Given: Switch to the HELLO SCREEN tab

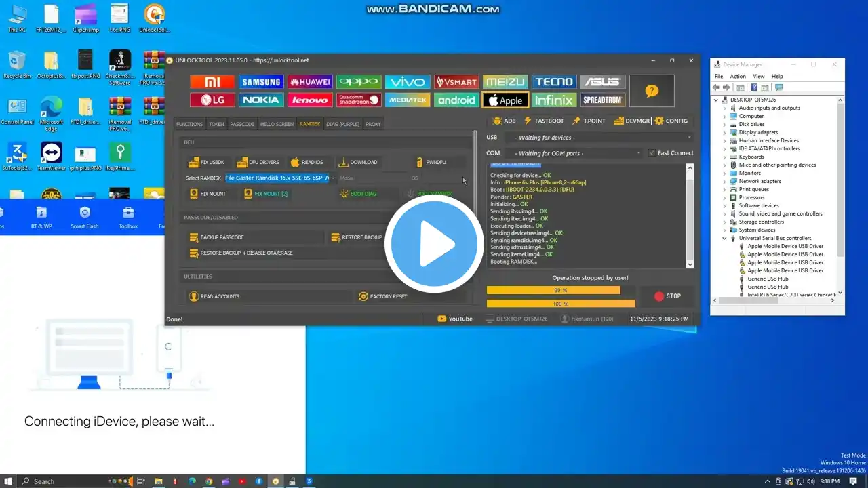Looking at the screenshot, I should pos(277,124).
